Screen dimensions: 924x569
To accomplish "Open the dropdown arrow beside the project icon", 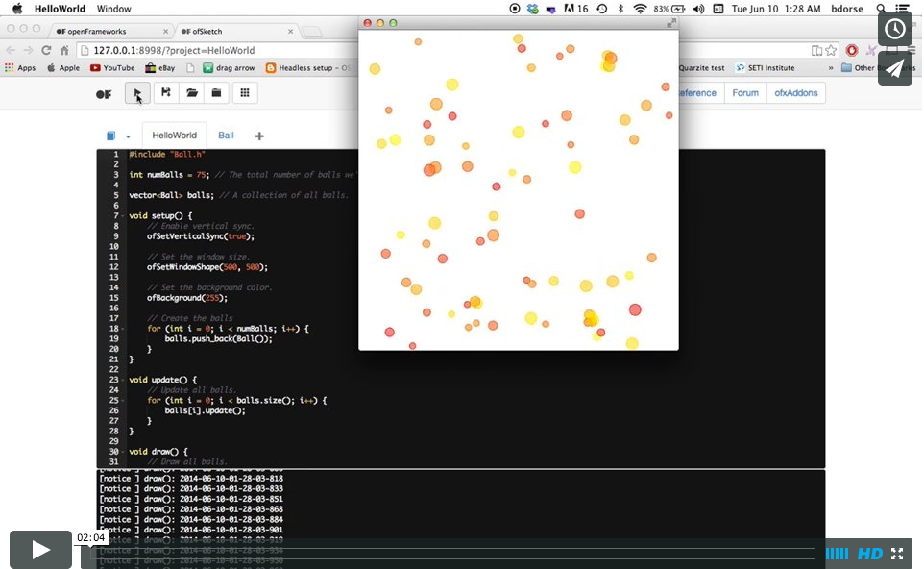I will point(126,135).
